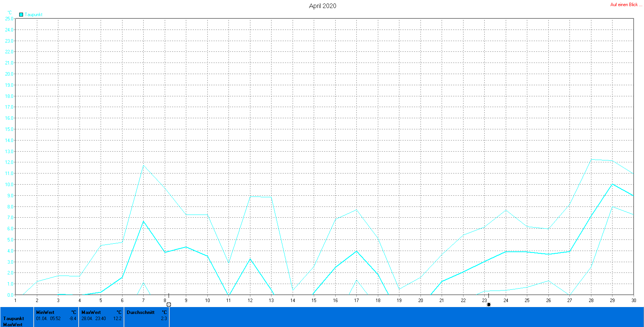Open the 'Auf einen Blick ...' link
The image size is (644, 327).
626,5
